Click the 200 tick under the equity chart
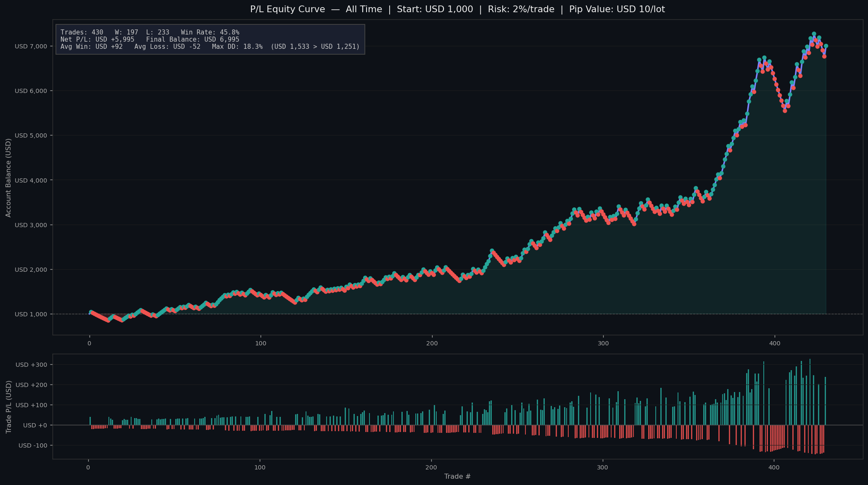This screenshot has height=485, width=868. click(432, 344)
